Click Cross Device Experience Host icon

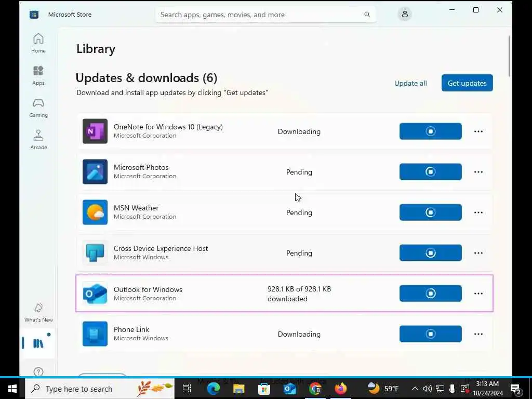95,253
